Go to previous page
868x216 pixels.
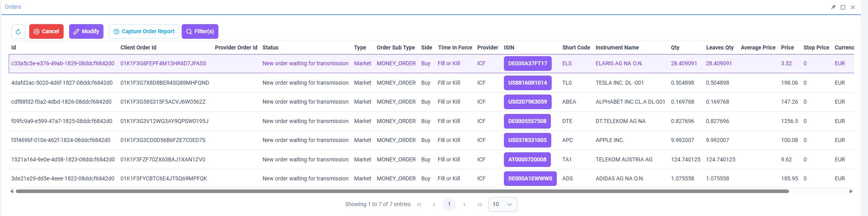tap(434, 205)
